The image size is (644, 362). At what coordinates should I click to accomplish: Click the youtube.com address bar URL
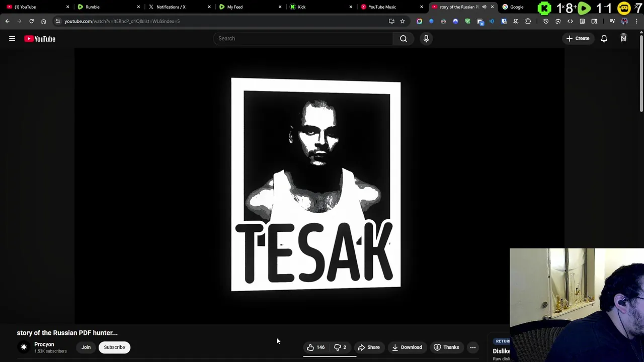pos(122,21)
